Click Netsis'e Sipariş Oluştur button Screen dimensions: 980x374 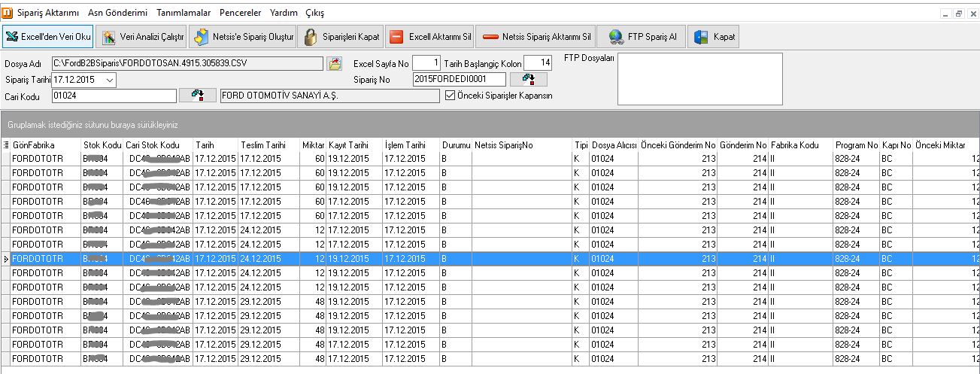tap(242, 36)
